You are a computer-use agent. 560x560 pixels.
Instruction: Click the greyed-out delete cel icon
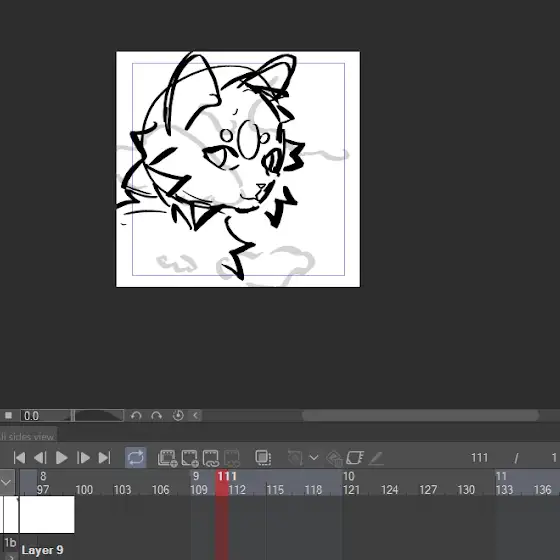[232, 458]
